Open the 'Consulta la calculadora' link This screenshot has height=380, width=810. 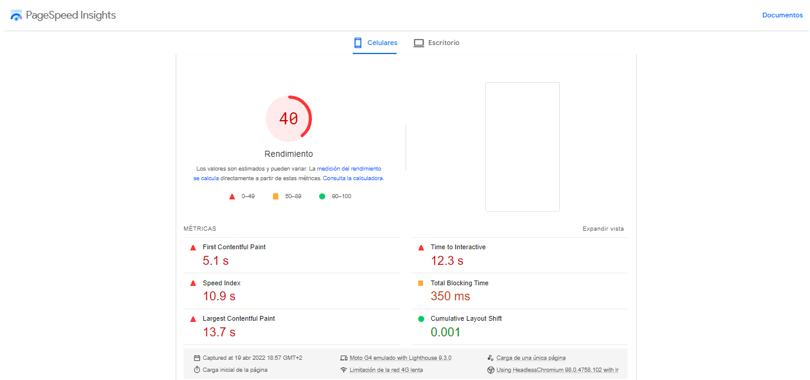click(353, 178)
